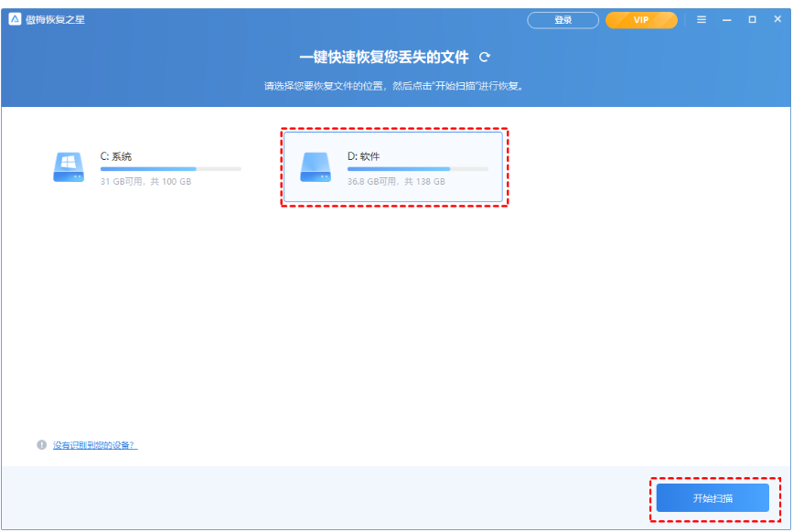
Task: Click the 一键快速恢复您丢失的文件 heading
Action: pyautogui.click(x=384, y=57)
